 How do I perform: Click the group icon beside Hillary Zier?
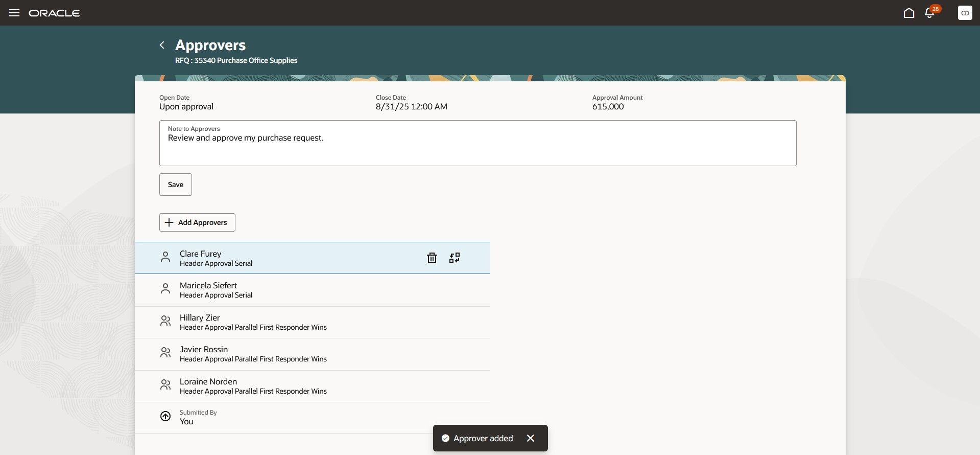tap(165, 321)
